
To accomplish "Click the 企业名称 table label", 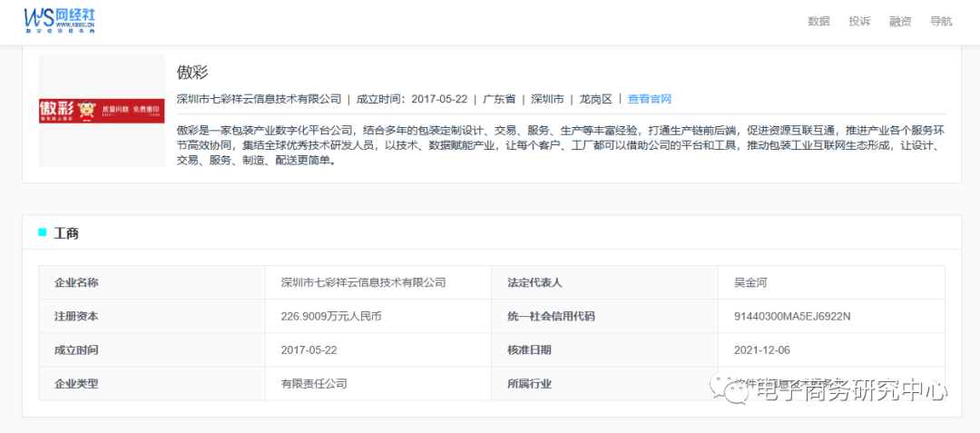I will tap(76, 282).
